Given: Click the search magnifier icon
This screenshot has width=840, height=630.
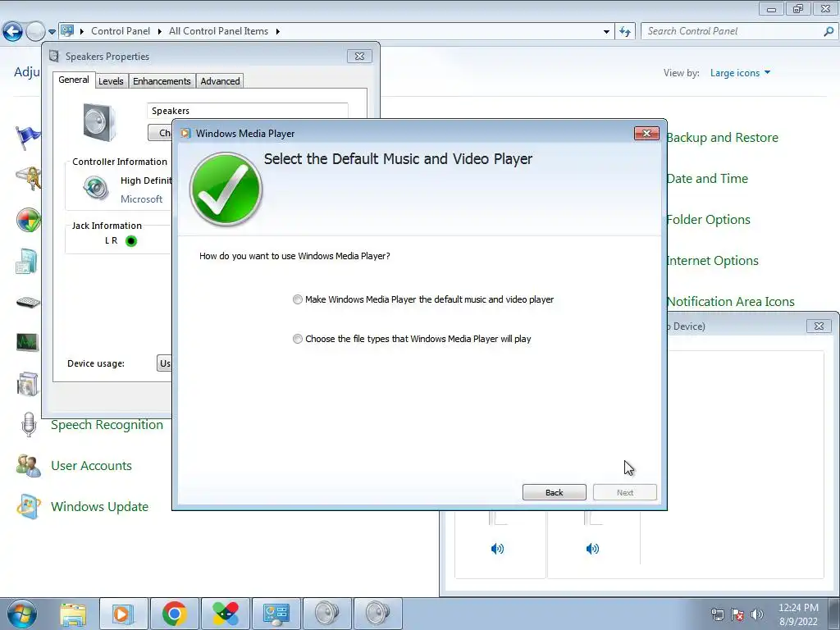Looking at the screenshot, I should (x=829, y=32).
